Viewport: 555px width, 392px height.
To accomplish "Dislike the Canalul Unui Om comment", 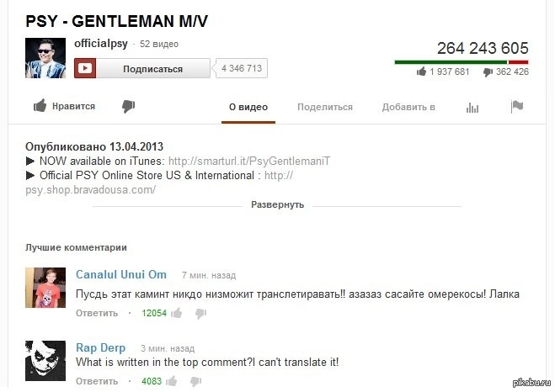I will pyautogui.click(x=200, y=314).
